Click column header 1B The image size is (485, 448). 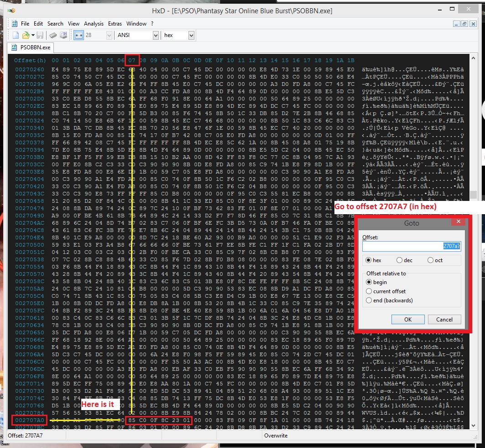click(350, 60)
